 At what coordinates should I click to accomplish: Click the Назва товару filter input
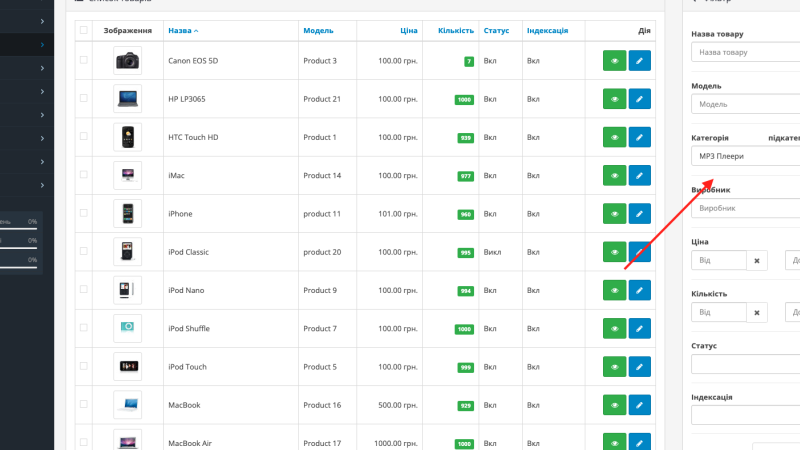(745, 52)
